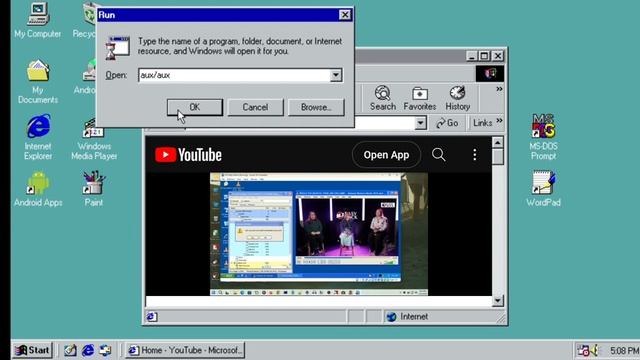Click the Search toolbar icon in Internet Explorer
This screenshot has height=360, width=640.
(x=383, y=98)
